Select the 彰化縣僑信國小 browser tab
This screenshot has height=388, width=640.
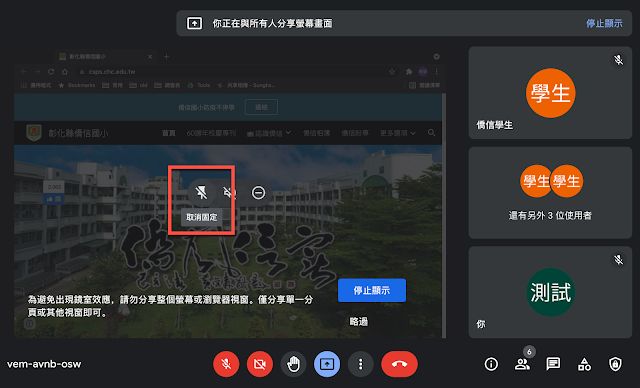[105, 57]
